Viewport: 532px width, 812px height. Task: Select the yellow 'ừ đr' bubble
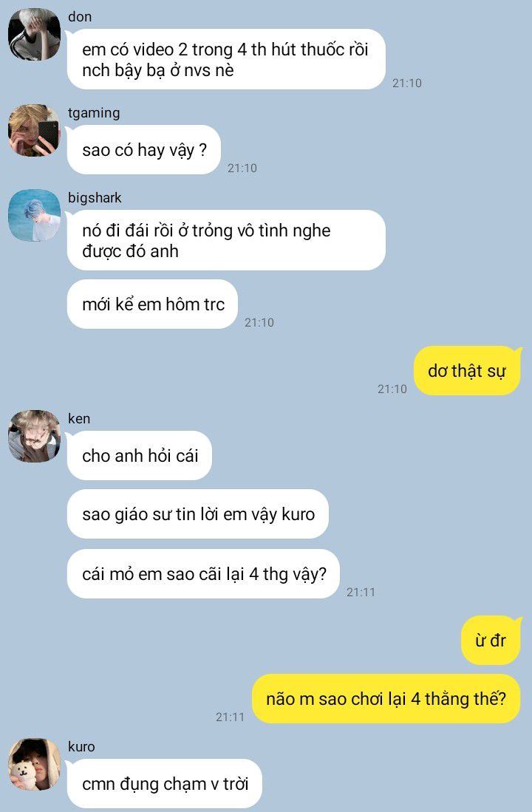point(491,641)
